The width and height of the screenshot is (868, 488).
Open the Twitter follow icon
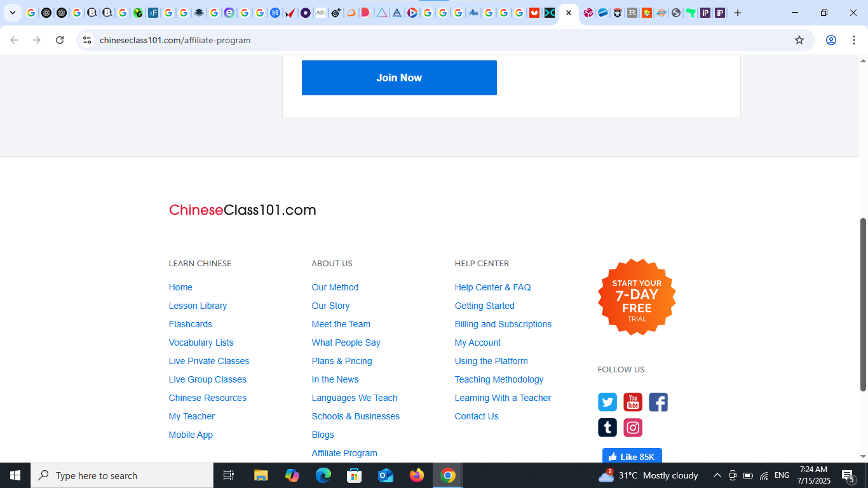point(607,402)
